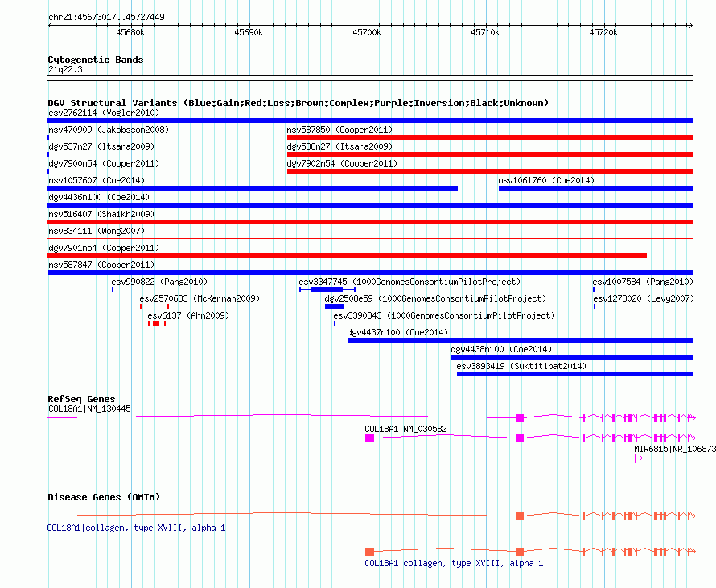716x588 pixels.
Task: Open the lower COL18A1 collagen, type XVIII link
Action: 454,563
